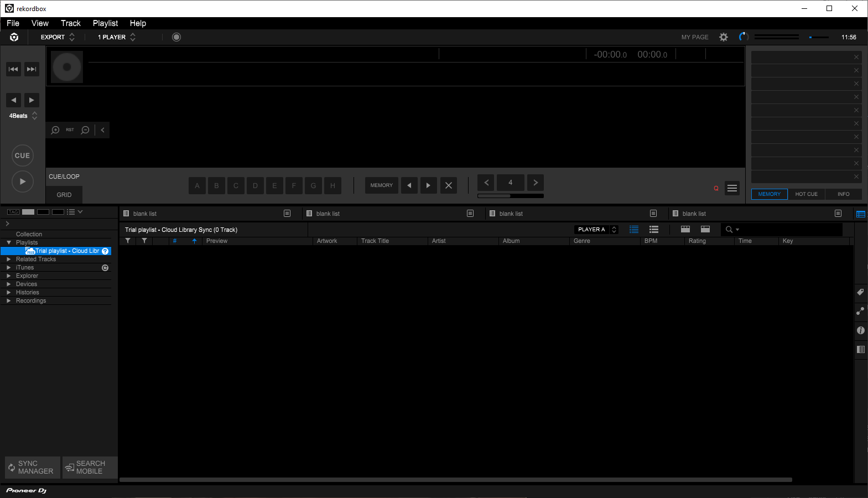
Task: Open the Help menu
Action: point(138,23)
